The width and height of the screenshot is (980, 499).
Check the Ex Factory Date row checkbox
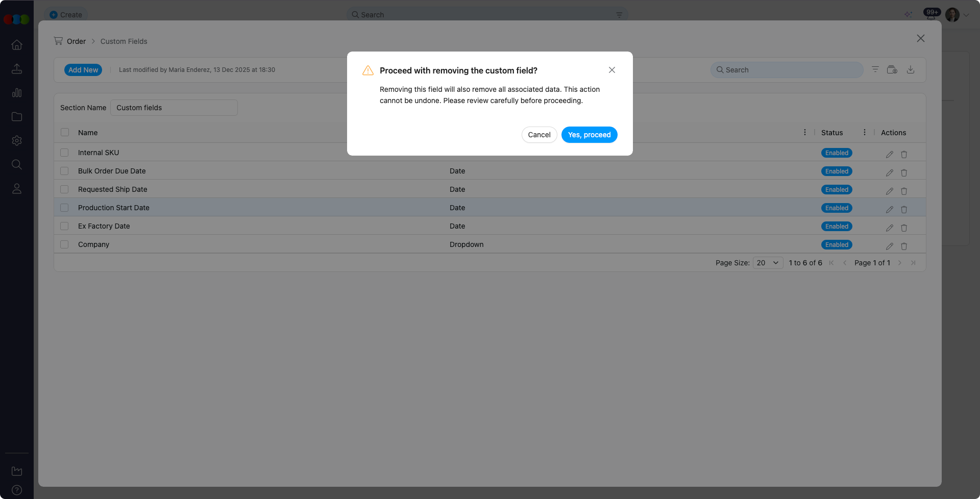point(64,226)
